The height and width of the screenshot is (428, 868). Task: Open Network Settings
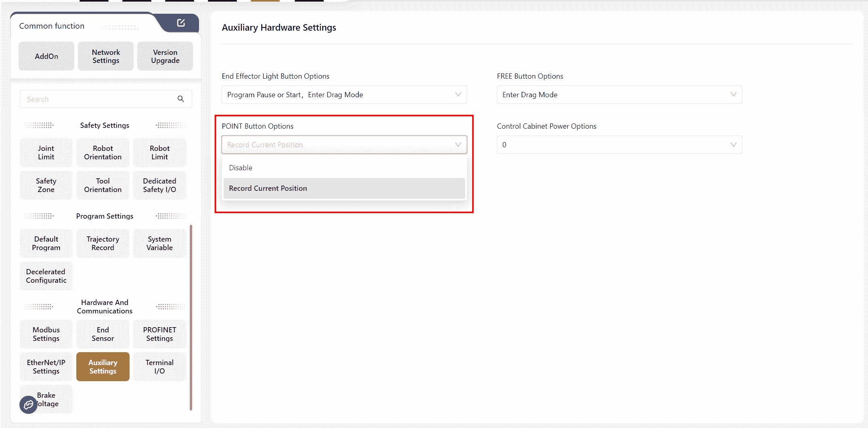pos(106,56)
